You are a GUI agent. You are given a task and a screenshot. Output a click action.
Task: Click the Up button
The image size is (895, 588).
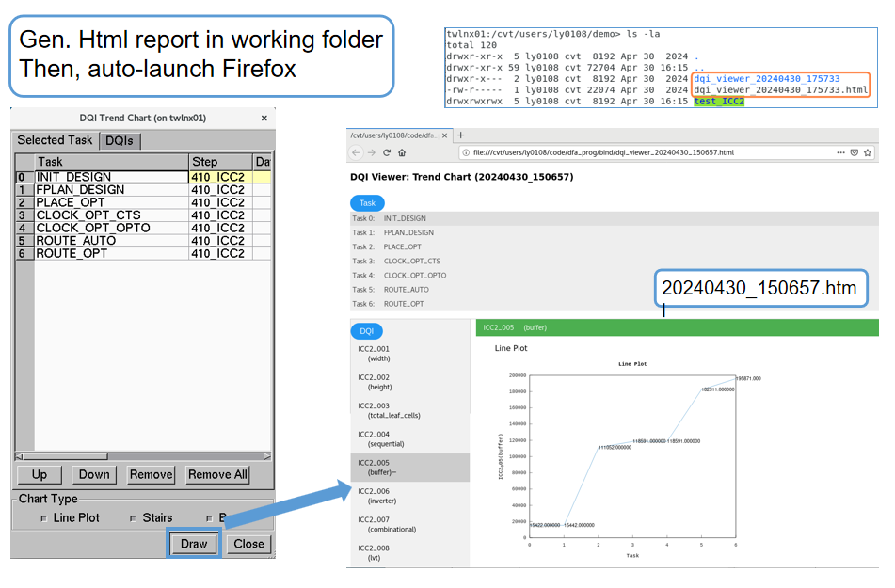[x=40, y=474]
